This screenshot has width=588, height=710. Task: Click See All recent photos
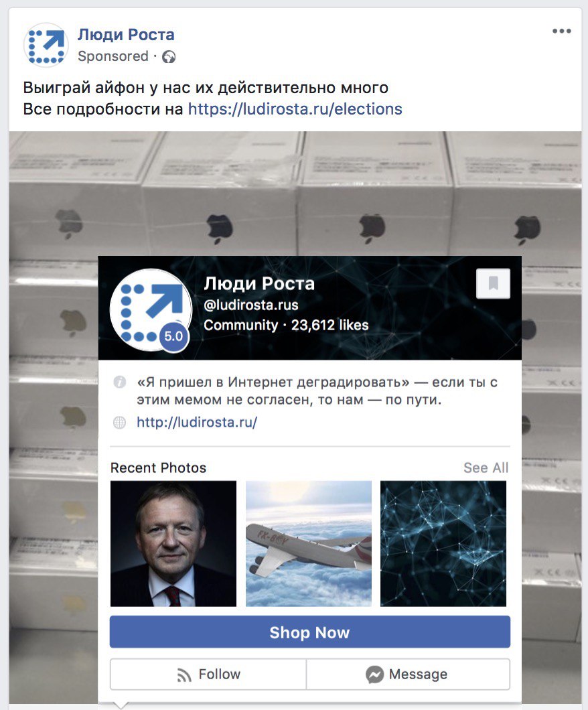pyautogui.click(x=486, y=468)
